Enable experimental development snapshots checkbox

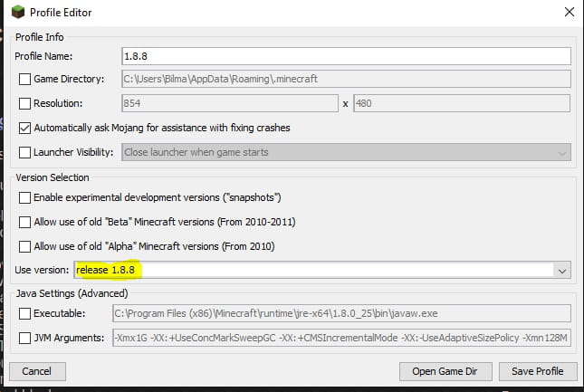[x=24, y=197]
